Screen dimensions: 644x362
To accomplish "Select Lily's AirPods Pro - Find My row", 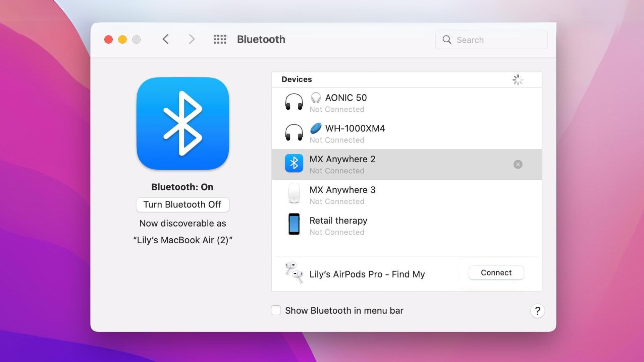I will [407, 274].
